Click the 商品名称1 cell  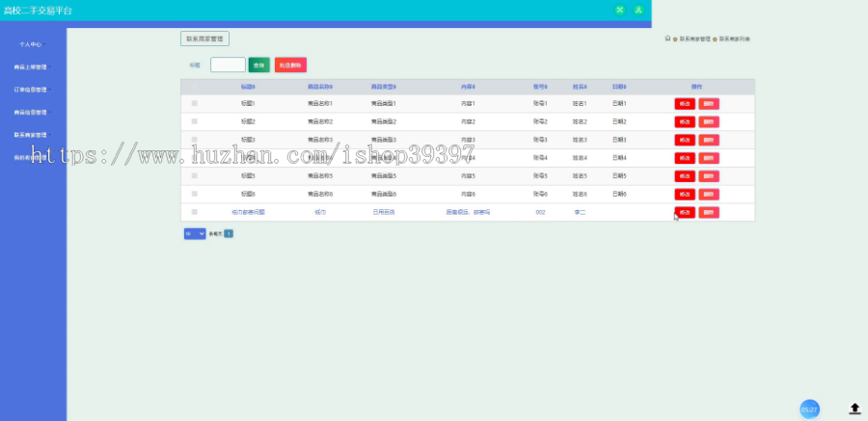click(x=320, y=103)
